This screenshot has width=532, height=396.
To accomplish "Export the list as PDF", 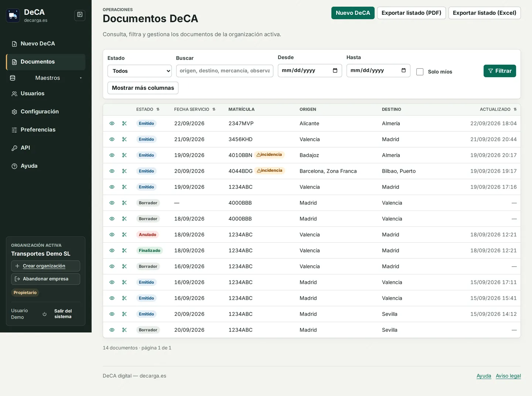I will click(x=411, y=13).
